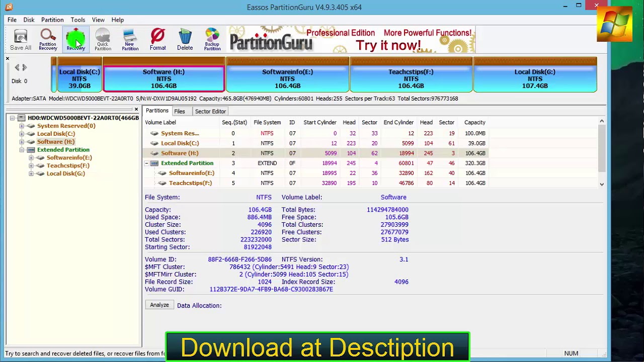Open the Partition menu

[x=52, y=20]
